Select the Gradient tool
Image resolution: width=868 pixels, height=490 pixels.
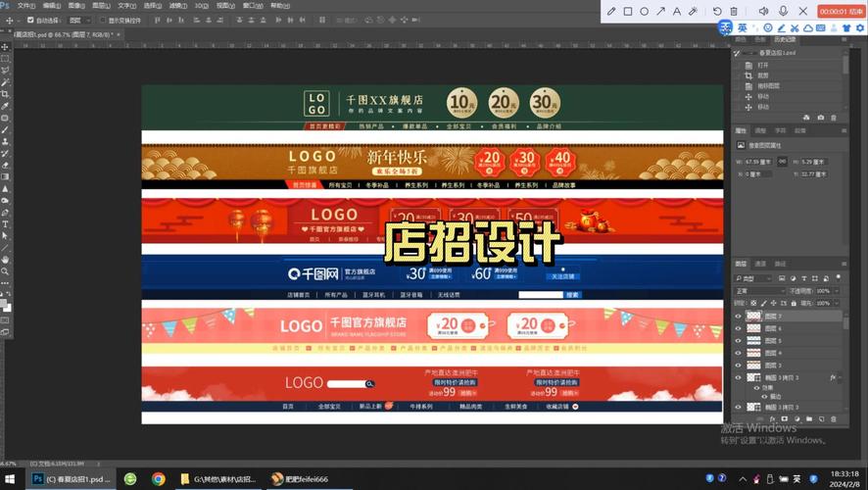[x=5, y=177]
